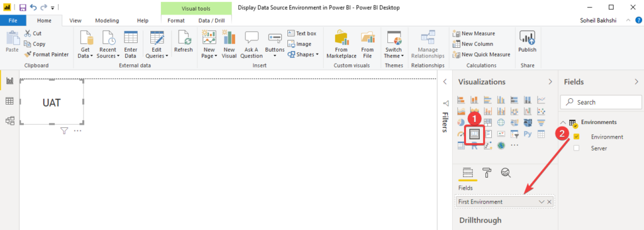Select the Area chart visual
Image resolution: width=644 pixels, height=230 pixels.
click(461, 111)
